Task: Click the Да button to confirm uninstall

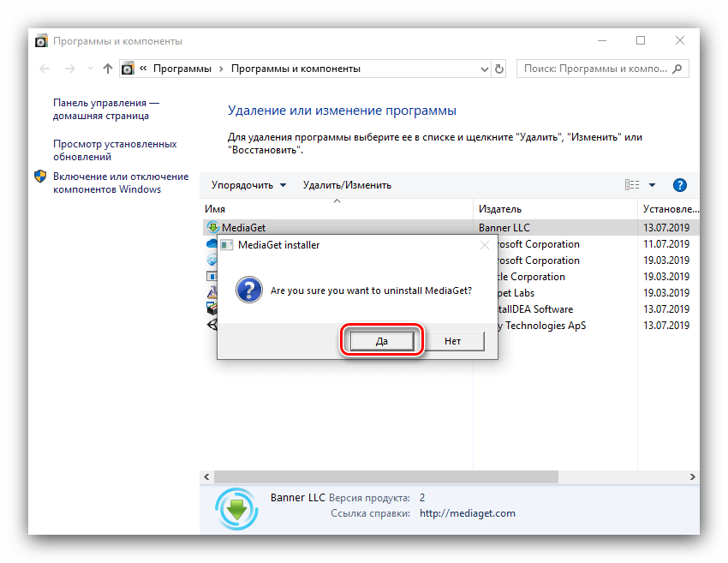Action: pyautogui.click(x=382, y=341)
